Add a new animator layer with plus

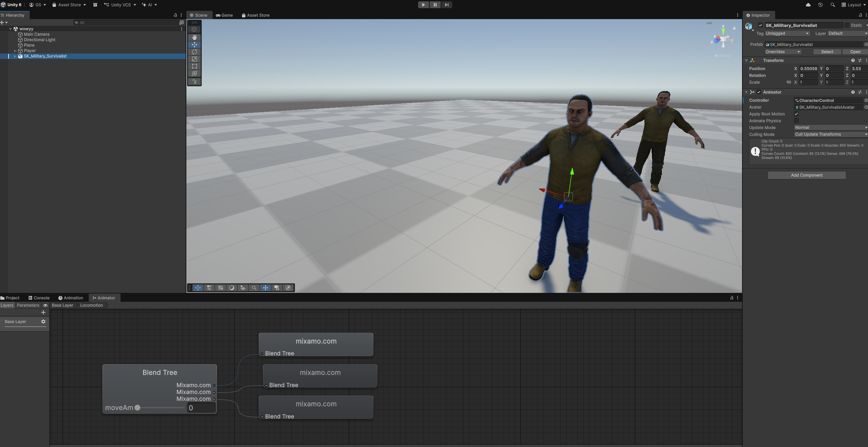click(x=43, y=312)
